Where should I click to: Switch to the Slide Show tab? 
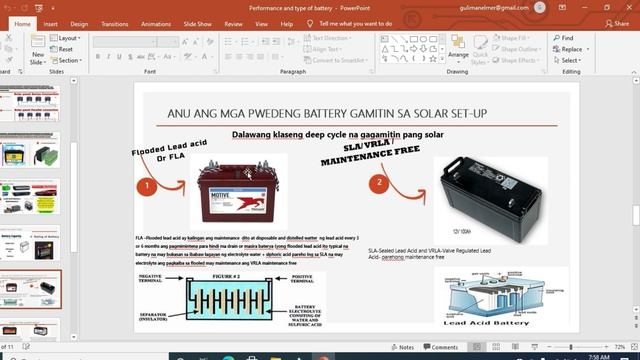pos(198,24)
